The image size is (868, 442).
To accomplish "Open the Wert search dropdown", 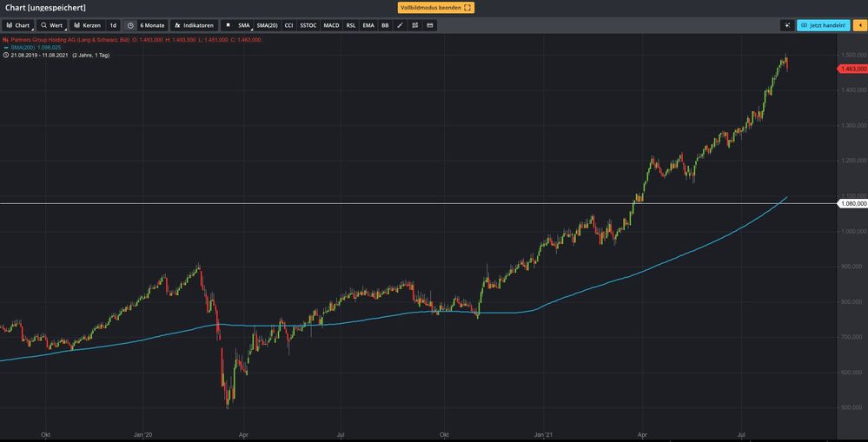I will pos(51,26).
